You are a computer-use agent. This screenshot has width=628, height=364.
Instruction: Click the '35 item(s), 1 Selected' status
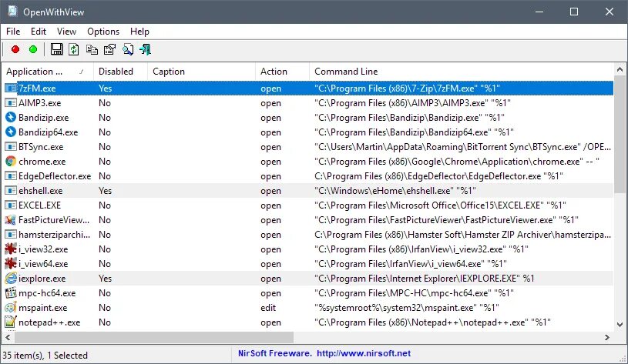pos(45,356)
